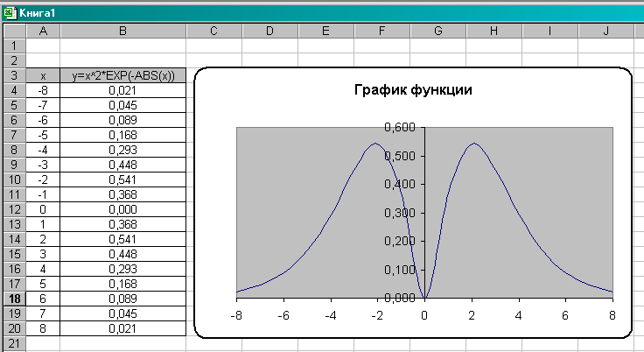Click the 0,300 label on the value axis
The width and height of the screenshot is (644, 352).
[x=400, y=213]
